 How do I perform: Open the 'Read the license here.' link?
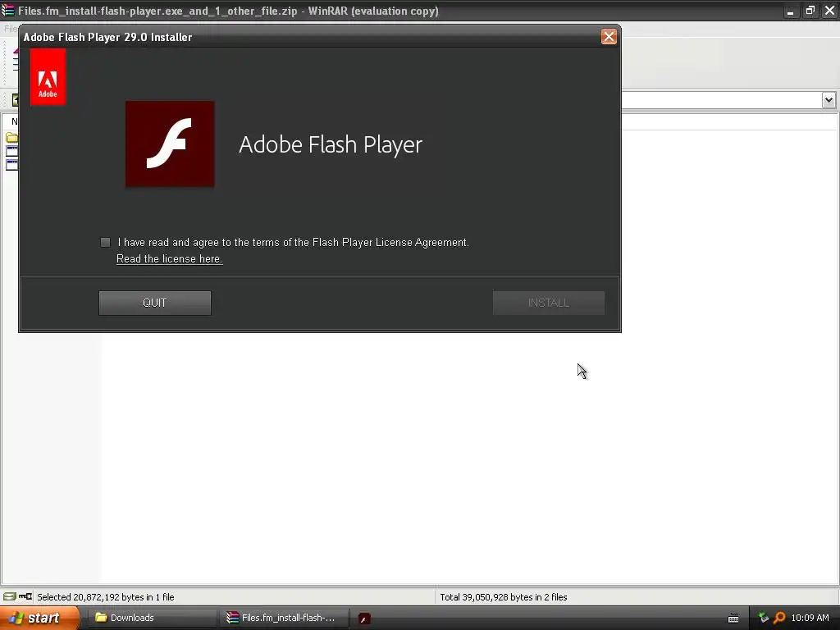click(169, 258)
